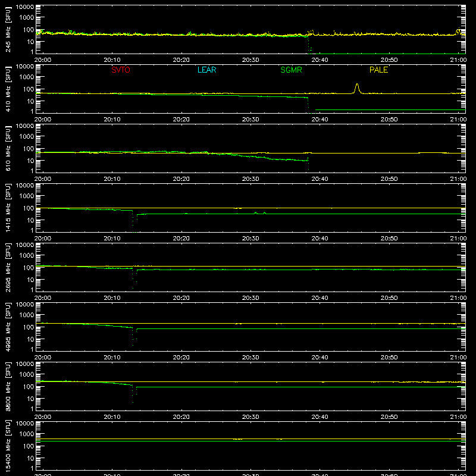Click the 21:00 time label below 245 MHz plot
Image resolution: width=476 pixels, height=476 pixels.
pyautogui.click(x=458, y=60)
